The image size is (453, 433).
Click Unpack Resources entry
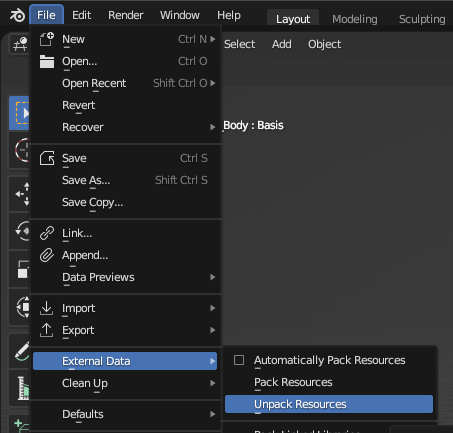[329, 404]
